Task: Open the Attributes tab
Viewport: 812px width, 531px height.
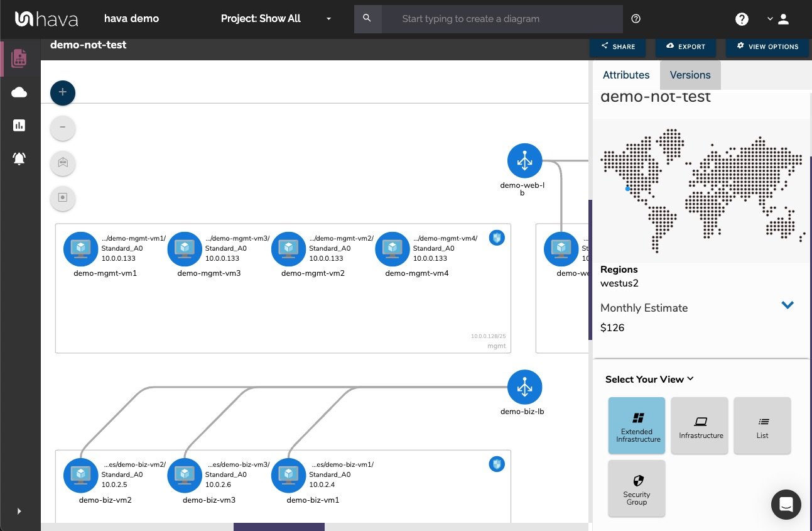Action: [626, 75]
